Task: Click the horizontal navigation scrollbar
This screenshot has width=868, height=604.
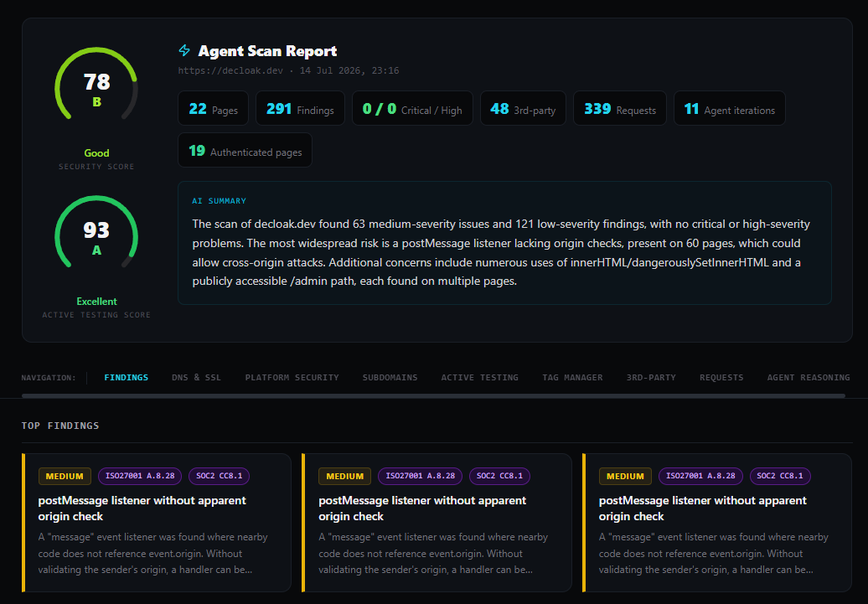Action: 433,396
